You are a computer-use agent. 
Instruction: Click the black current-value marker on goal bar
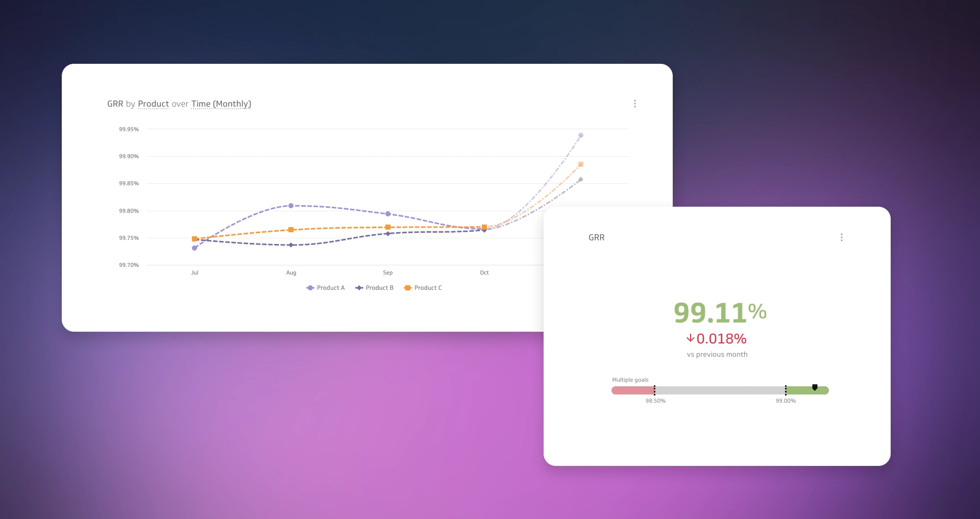(x=815, y=387)
